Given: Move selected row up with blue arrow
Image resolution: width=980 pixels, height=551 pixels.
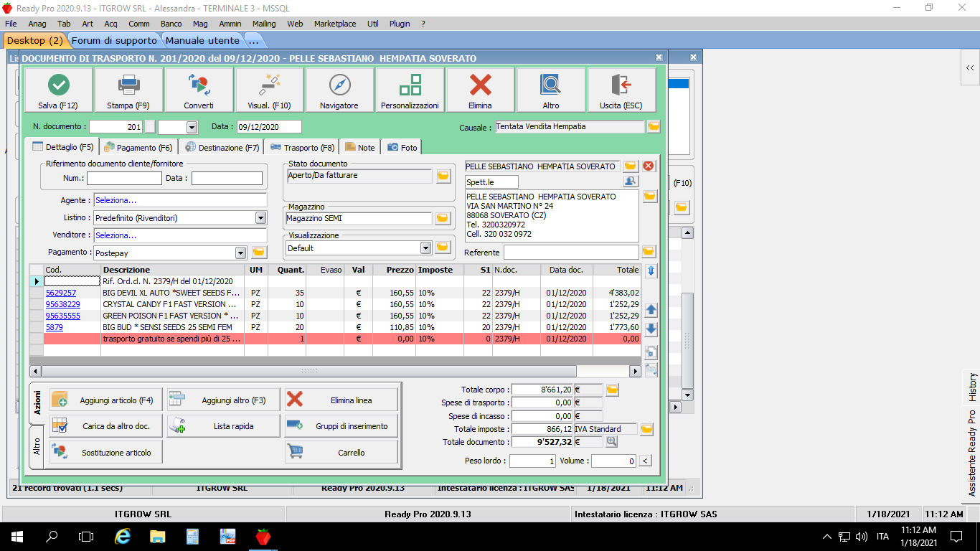Looking at the screenshot, I should [x=651, y=310].
